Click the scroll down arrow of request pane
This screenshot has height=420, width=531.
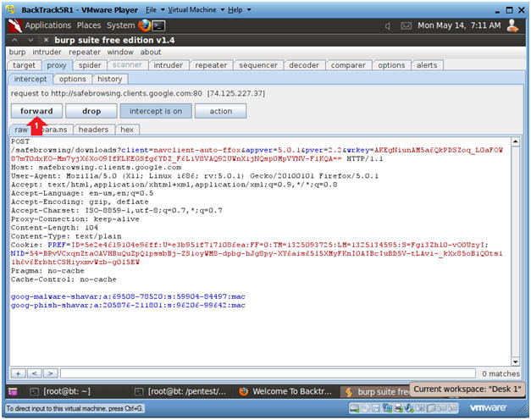coord(516,362)
